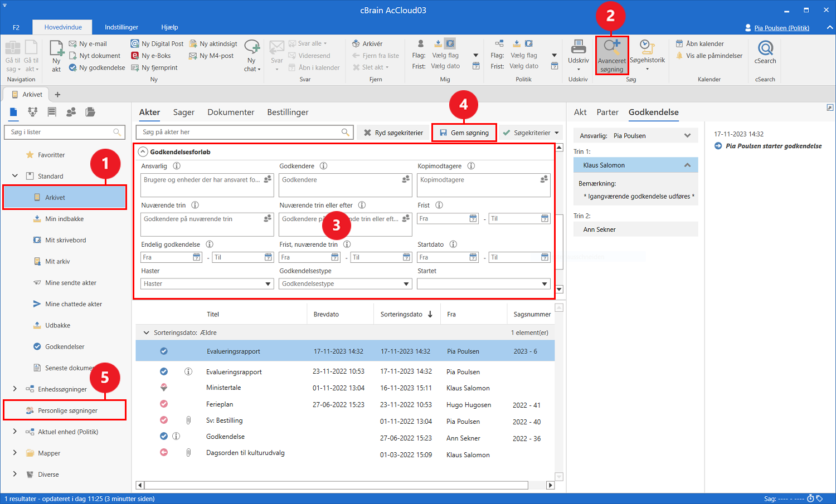
Task: Open the Godkendelsestype dropdown
Action: (406, 284)
